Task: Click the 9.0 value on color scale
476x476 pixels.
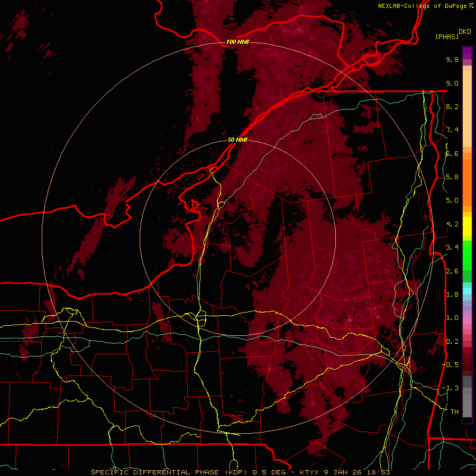Action: point(452,83)
